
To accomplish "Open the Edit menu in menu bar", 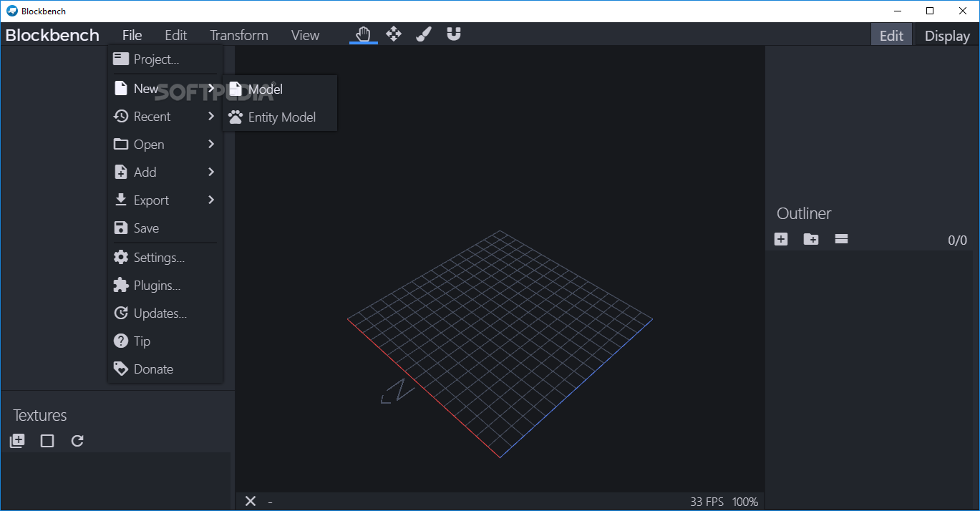I will 175,35.
